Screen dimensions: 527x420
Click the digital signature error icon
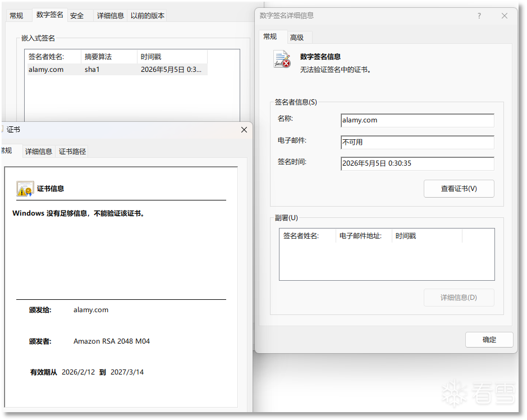[x=282, y=59]
